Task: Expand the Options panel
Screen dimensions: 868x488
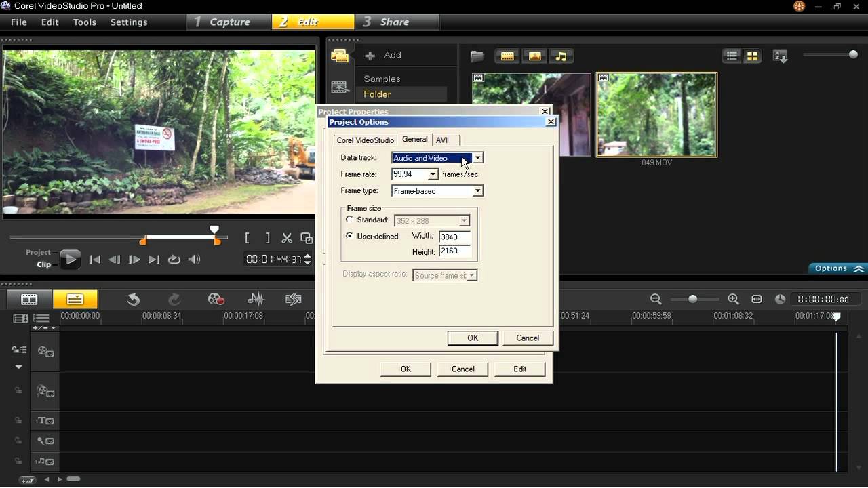Action: tap(839, 268)
